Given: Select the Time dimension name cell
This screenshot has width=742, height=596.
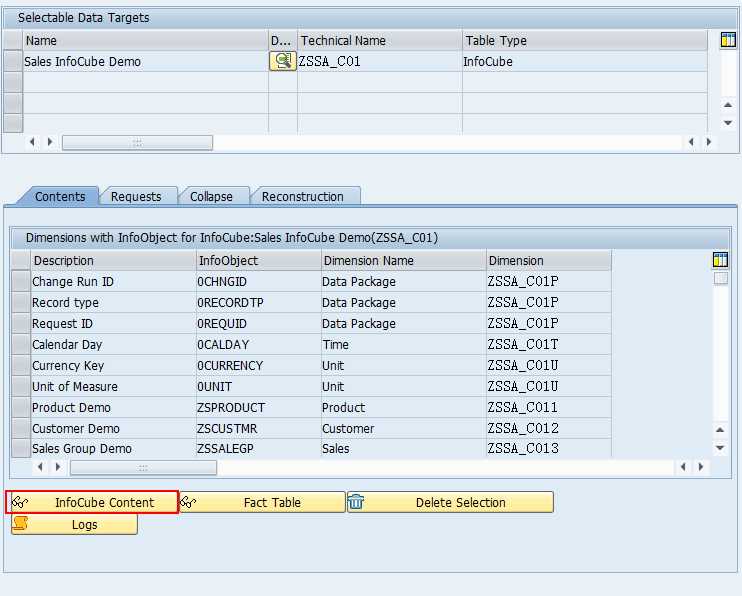Looking at the screenshot, I should pos(404,344).
